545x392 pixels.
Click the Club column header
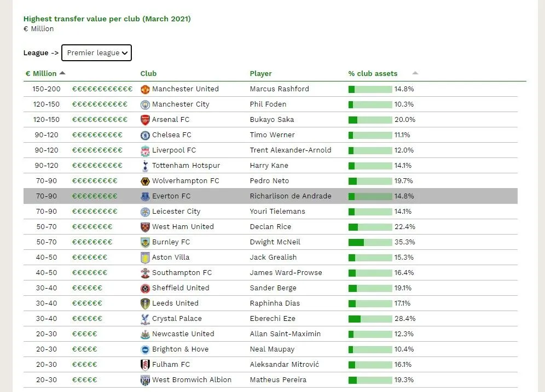pos(148,74)
